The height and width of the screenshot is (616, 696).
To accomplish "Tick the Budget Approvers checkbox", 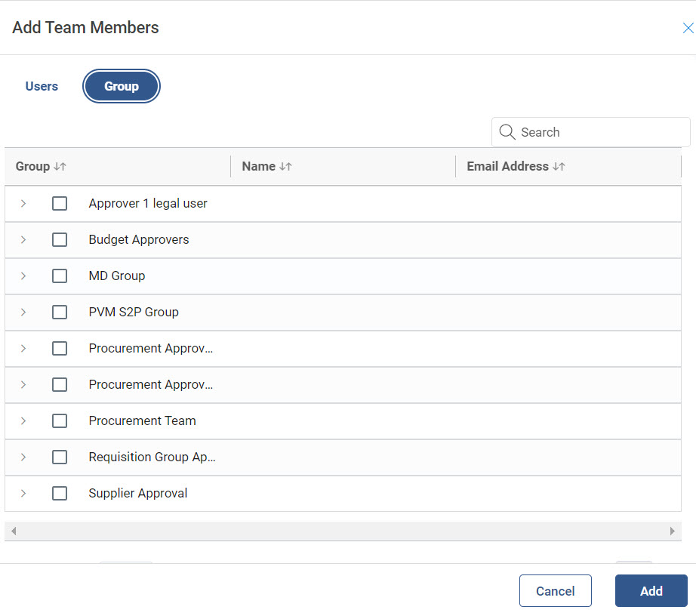I will pyautogui.click(x=60, y=240).
